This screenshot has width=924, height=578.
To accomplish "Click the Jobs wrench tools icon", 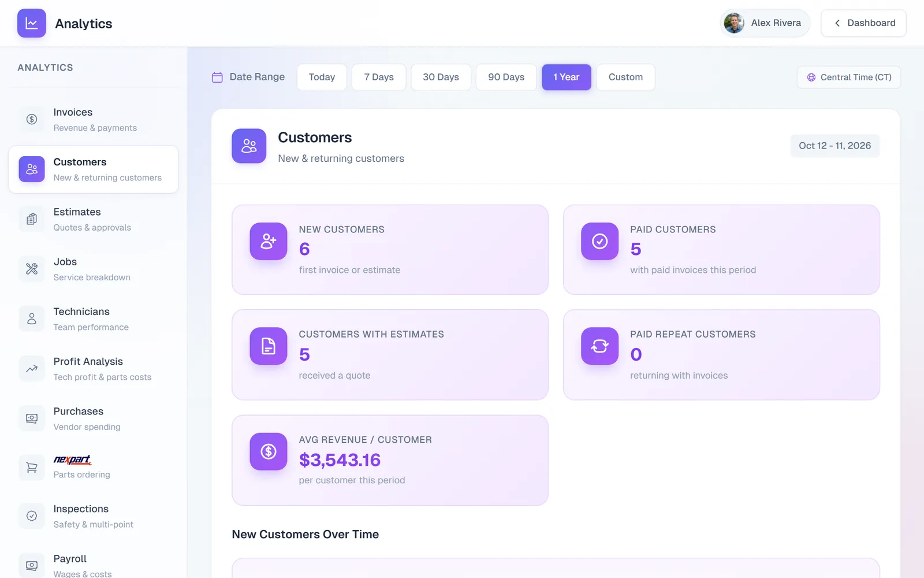I will pos(32,269).
